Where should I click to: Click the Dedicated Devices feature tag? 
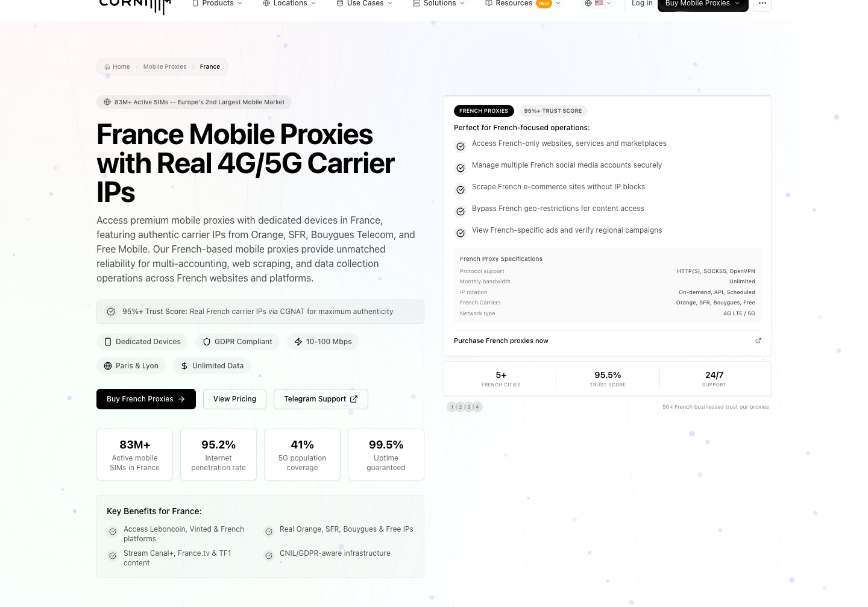142,342
